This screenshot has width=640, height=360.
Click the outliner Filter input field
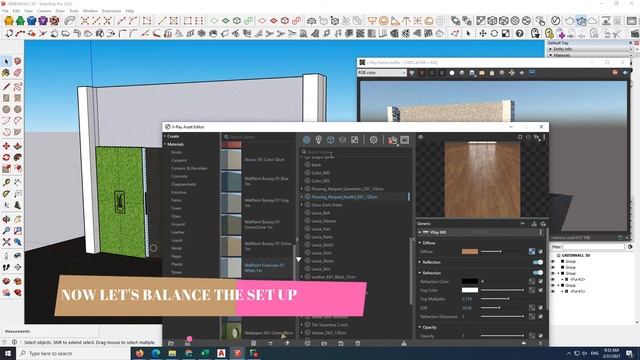(x=593, y=247)
